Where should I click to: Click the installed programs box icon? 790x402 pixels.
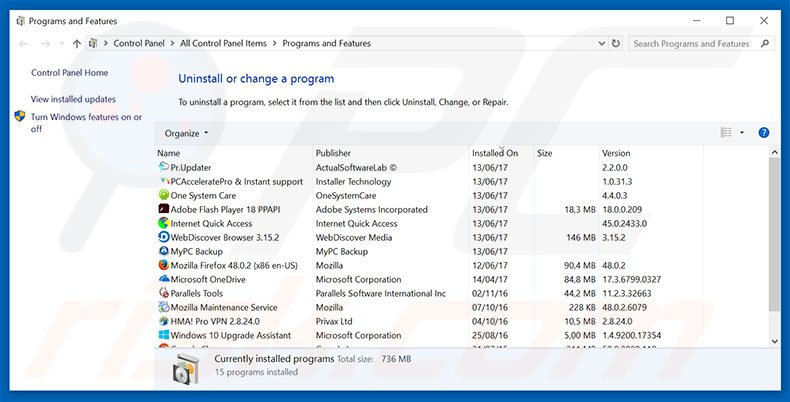pos(186,368)
